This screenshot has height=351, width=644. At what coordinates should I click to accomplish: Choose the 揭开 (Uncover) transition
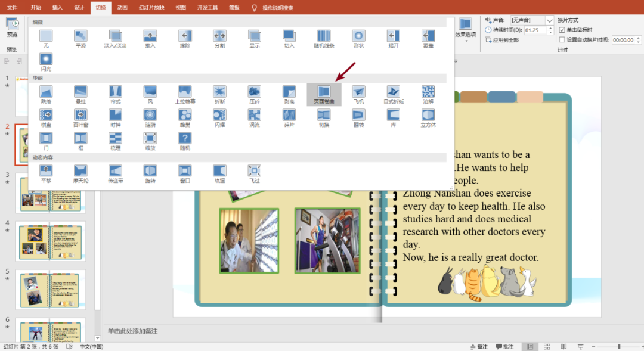(x=393, y=39)
